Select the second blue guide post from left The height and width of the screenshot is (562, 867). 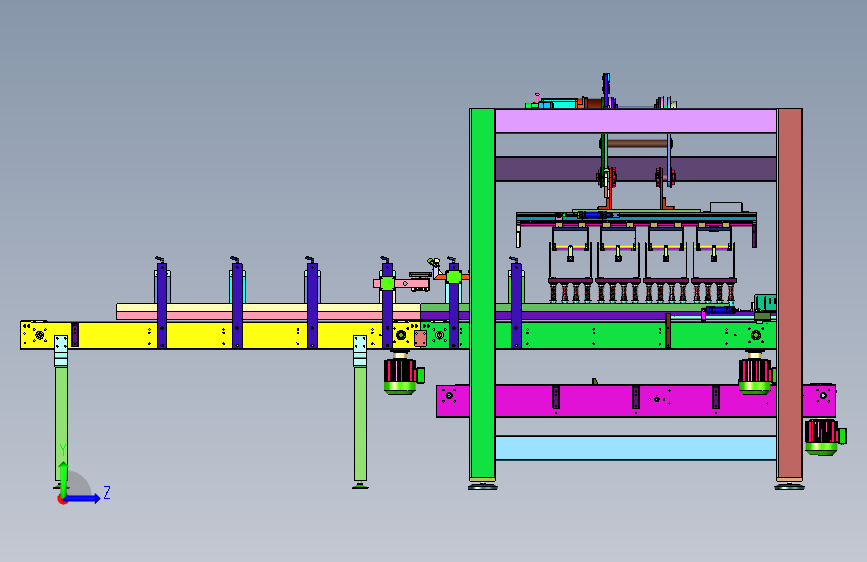click(237, 305)
